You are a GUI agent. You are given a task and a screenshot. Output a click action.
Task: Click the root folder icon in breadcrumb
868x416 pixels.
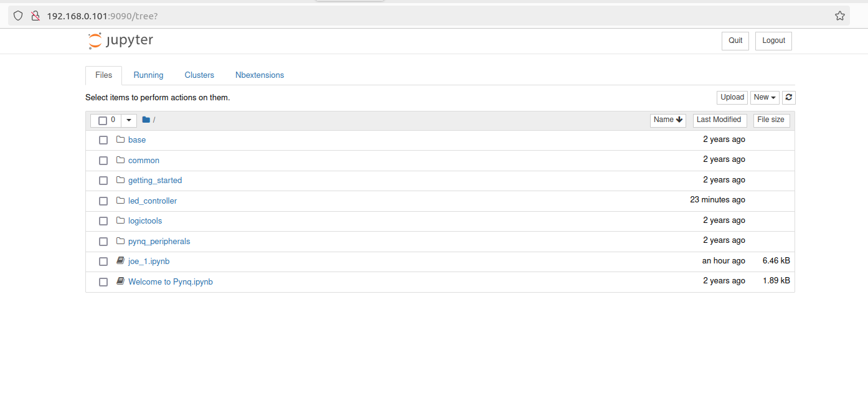[x=146, y=120]
